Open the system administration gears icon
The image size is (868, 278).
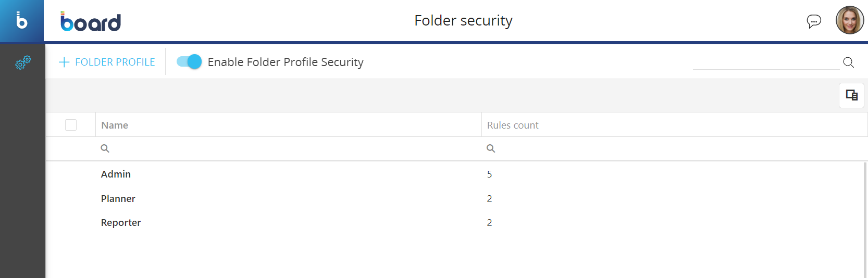[x=23, y=62]
